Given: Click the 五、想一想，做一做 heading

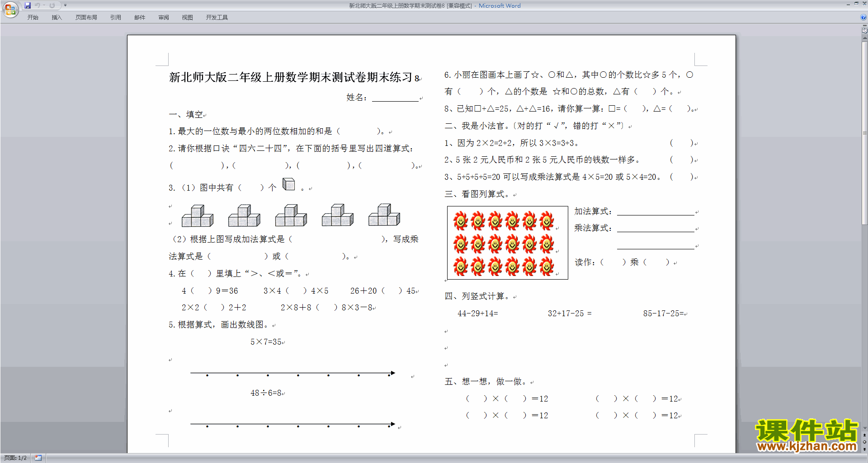Looking at the screenshot, I should pyautogui.click(x=486, y=382).
